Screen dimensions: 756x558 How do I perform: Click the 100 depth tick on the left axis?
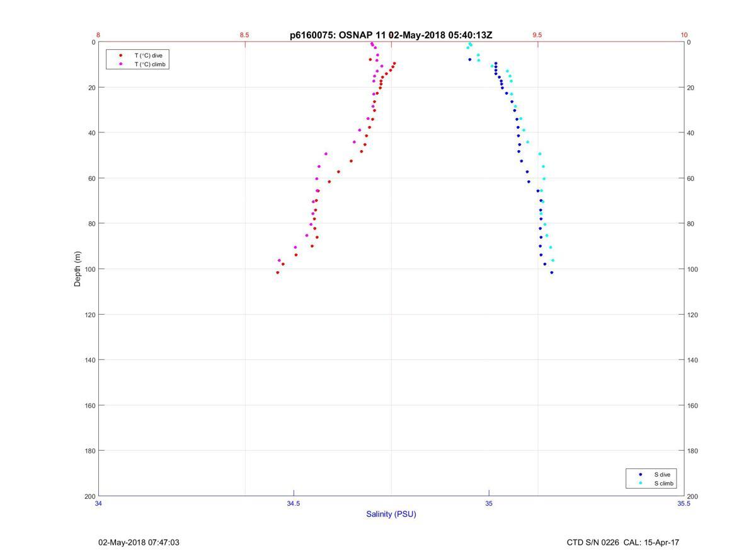(89, 269)
